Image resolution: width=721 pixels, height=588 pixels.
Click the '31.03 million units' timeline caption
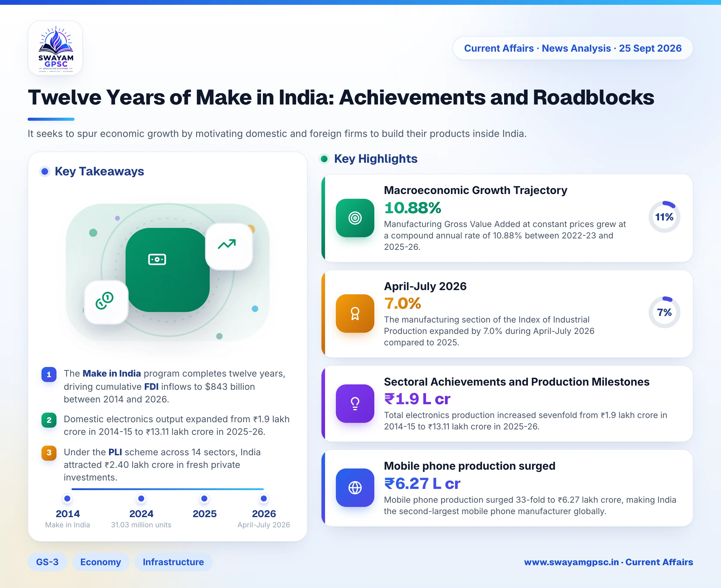point(141,525)
